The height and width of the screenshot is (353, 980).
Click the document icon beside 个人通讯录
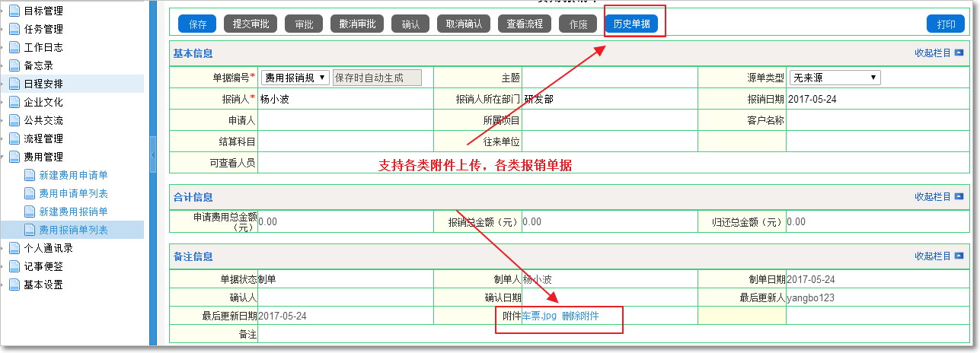click(x=14, y=248)
